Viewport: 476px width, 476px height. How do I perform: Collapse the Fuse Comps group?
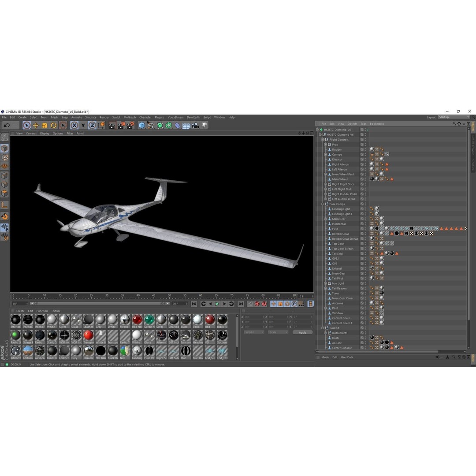pos(323,204)
